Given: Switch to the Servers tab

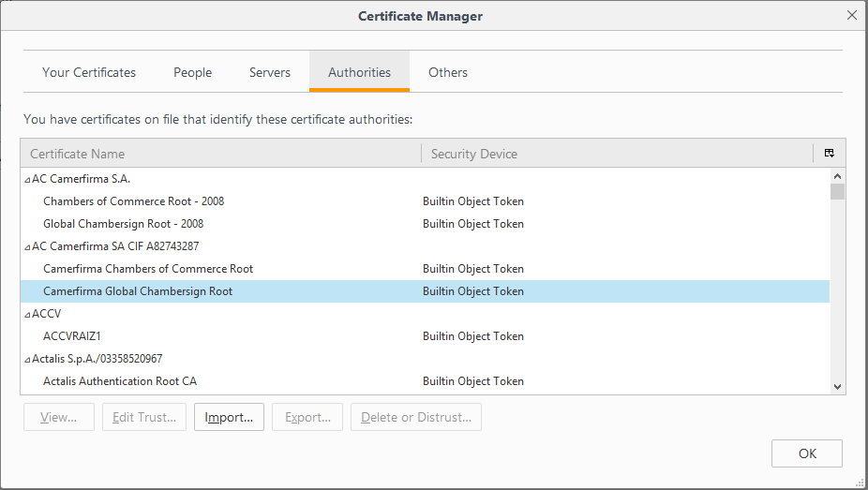Looking at the screenshot, I should point(270,72).
